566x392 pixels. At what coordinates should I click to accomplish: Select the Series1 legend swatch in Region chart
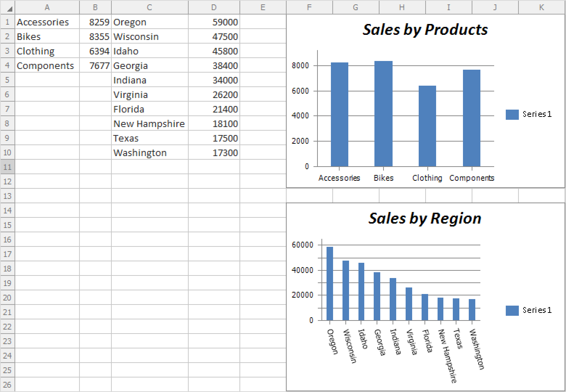click(x=512, y=310)
